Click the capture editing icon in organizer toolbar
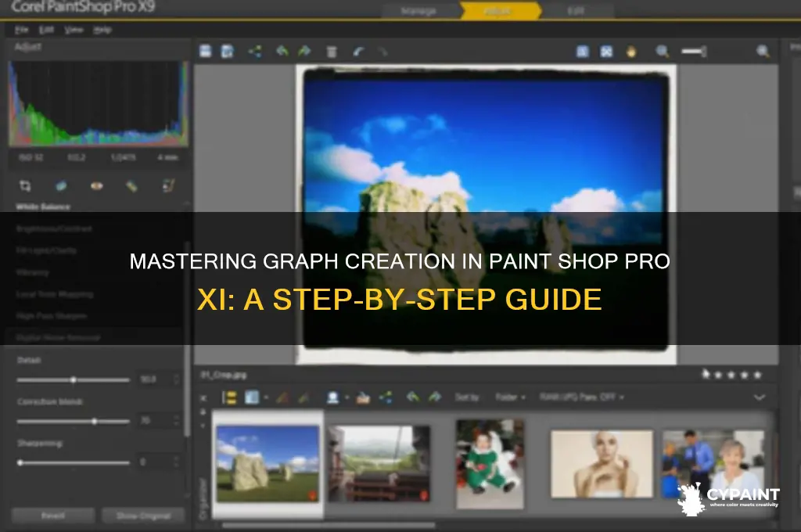Image resolution: width=801 pixels, height=532 pixels. point(282,397)
